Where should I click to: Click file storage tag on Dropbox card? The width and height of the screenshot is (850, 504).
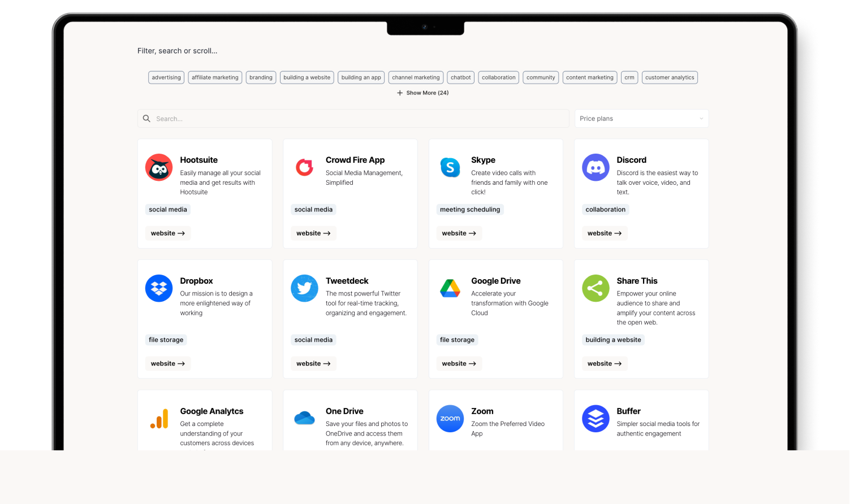point(166,340)
